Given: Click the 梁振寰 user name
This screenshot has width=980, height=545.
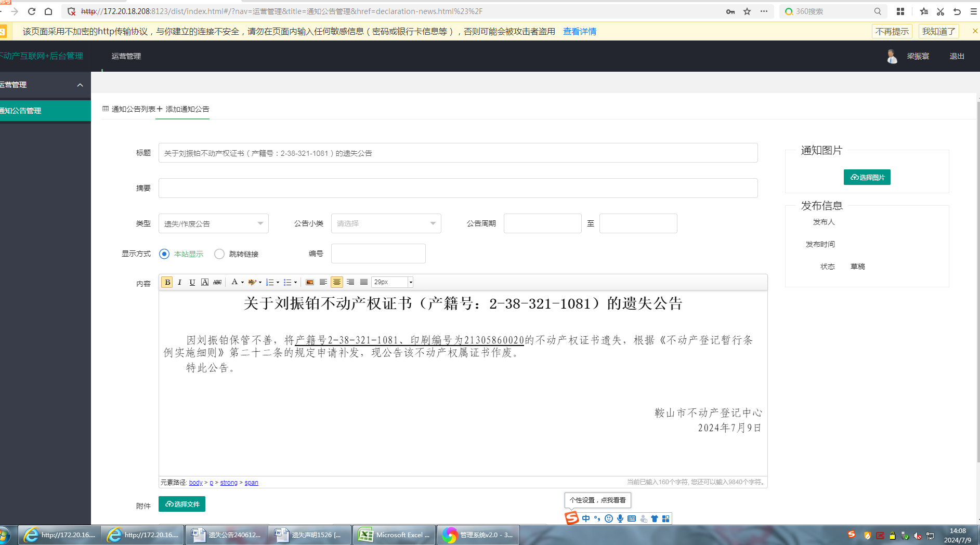Looking at the screenshot, I should (x=918, y=56).
